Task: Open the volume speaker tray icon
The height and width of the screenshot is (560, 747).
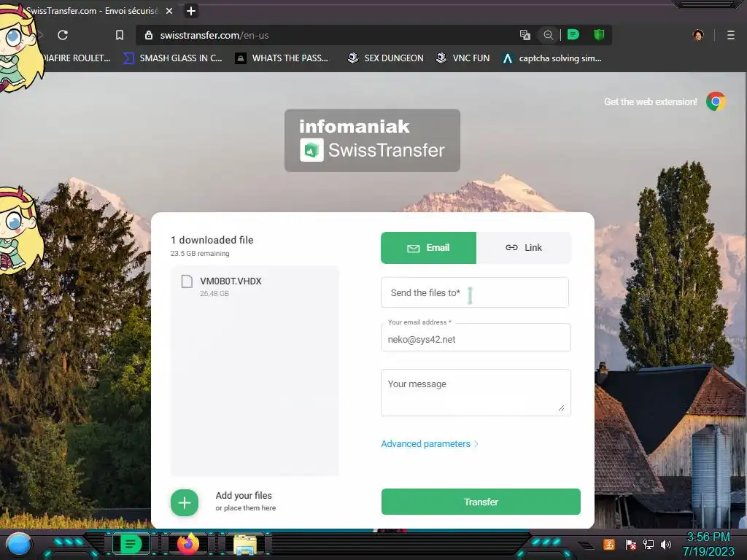Action: [666, 544]
